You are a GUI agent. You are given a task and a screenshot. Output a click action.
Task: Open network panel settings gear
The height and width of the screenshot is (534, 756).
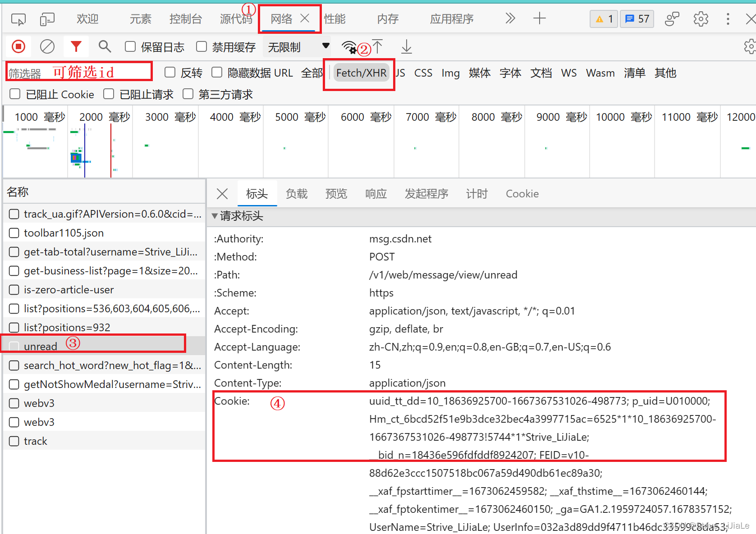click(749, 46)
